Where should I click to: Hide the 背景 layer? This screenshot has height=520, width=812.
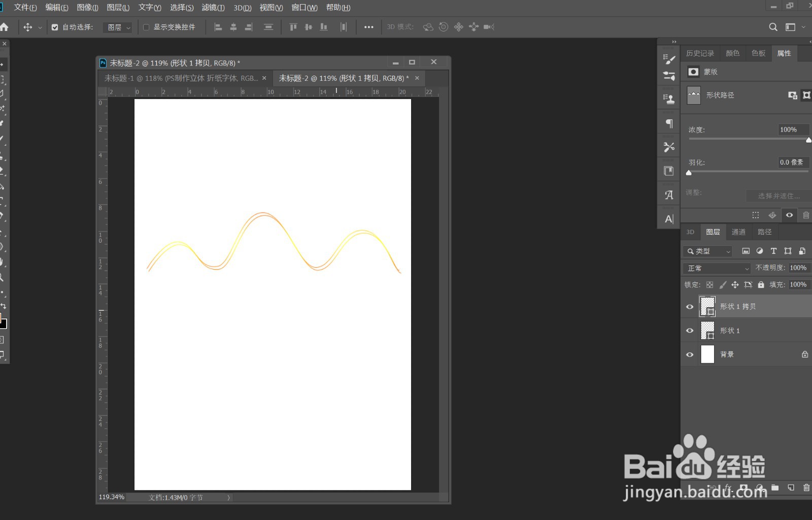tap(690, 354)
